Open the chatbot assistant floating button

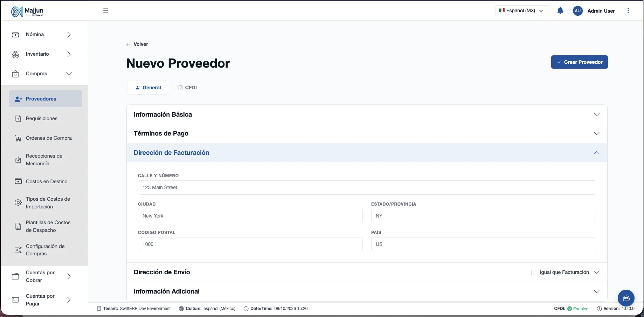pos(626,298)
